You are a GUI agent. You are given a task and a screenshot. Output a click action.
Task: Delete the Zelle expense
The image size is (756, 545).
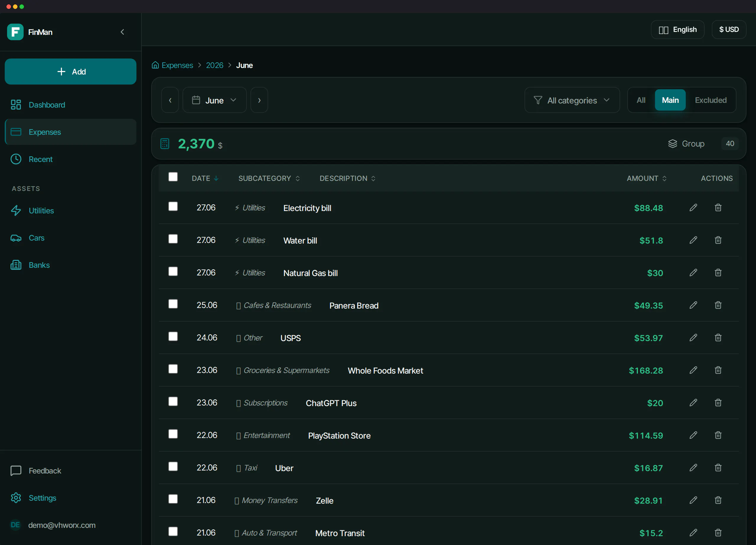point(718,500)
